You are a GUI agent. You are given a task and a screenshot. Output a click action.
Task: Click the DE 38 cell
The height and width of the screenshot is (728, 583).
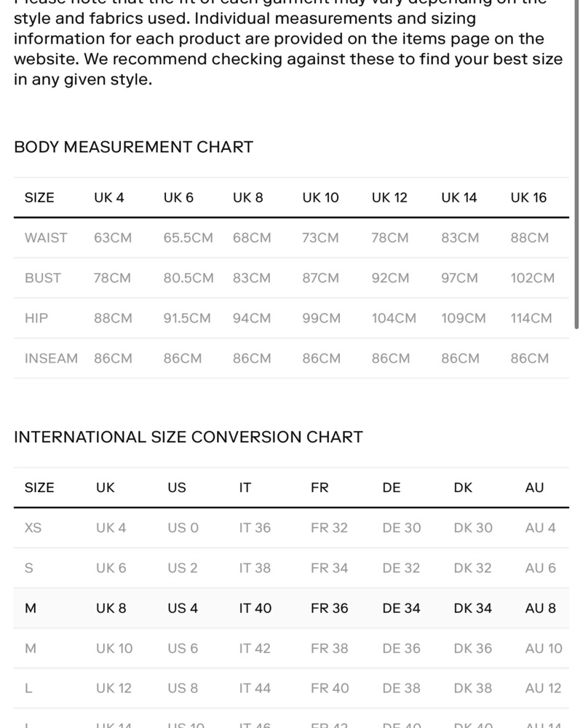coord(401,688)
